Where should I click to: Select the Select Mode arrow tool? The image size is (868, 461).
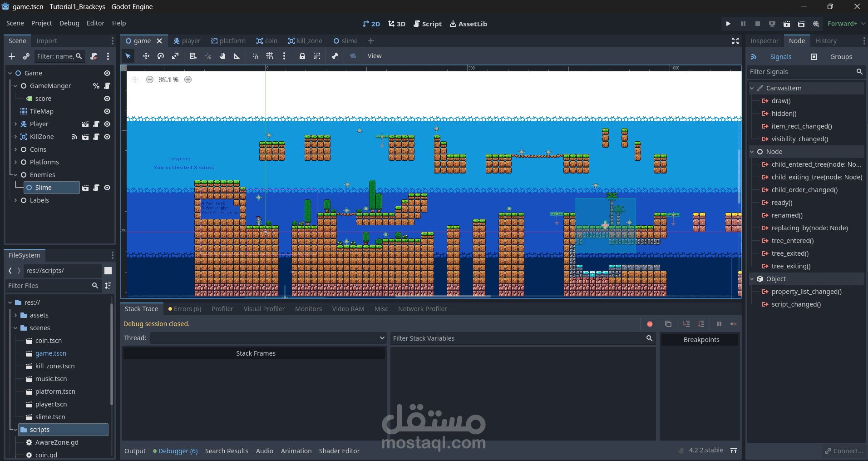(128, 56)
